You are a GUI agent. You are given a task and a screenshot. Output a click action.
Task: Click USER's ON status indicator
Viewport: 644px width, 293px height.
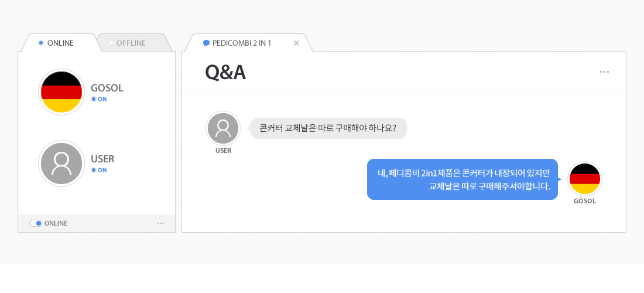pos(99,170)
